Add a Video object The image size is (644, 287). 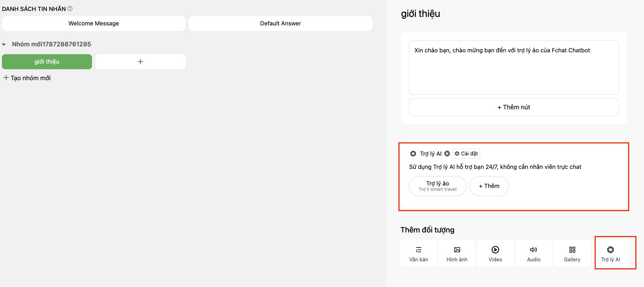click(x=495, y=253)
